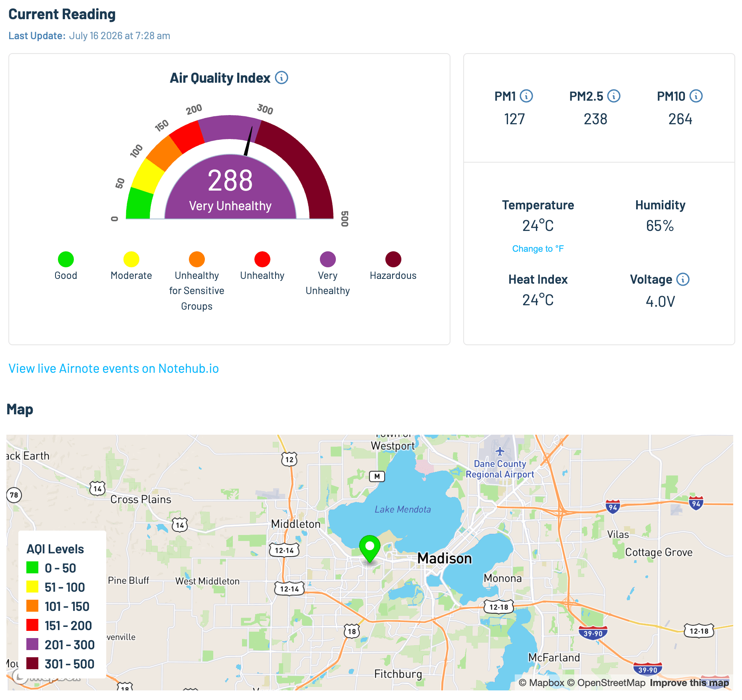Click the 151 - 200 red map swatch
Screen dimensions: 742x700
coord(32,625)
